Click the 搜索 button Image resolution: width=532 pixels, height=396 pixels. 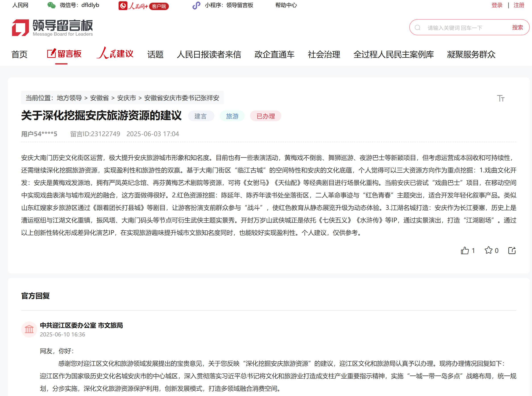tap(517, 27)
